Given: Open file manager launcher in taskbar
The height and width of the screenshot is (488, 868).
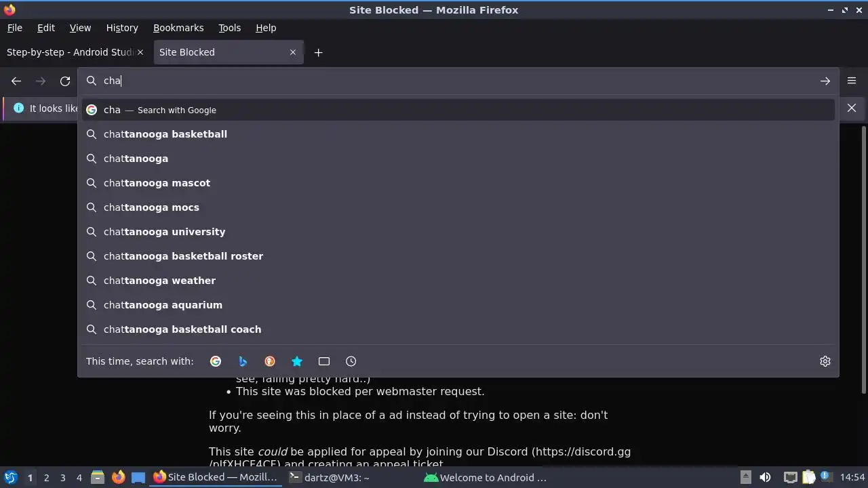Looking at the screenshot, I should [x=98, y=478].
